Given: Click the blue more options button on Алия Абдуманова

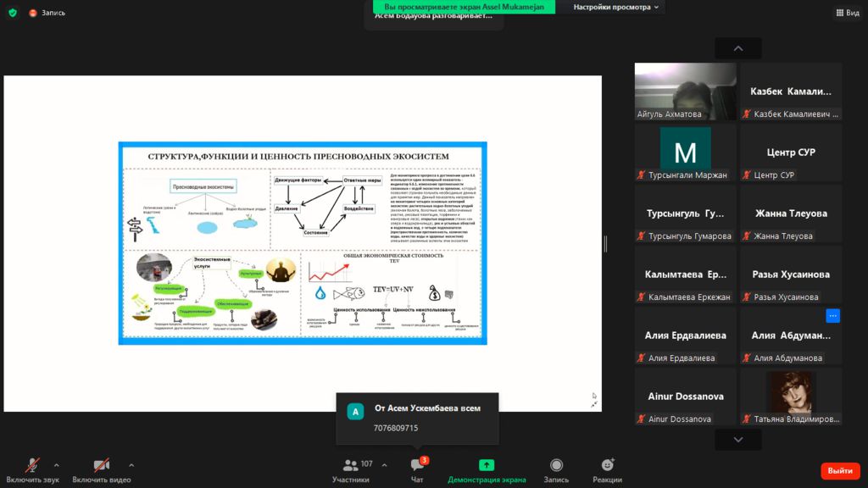Looking at the screenshot, I should [832, 316].
